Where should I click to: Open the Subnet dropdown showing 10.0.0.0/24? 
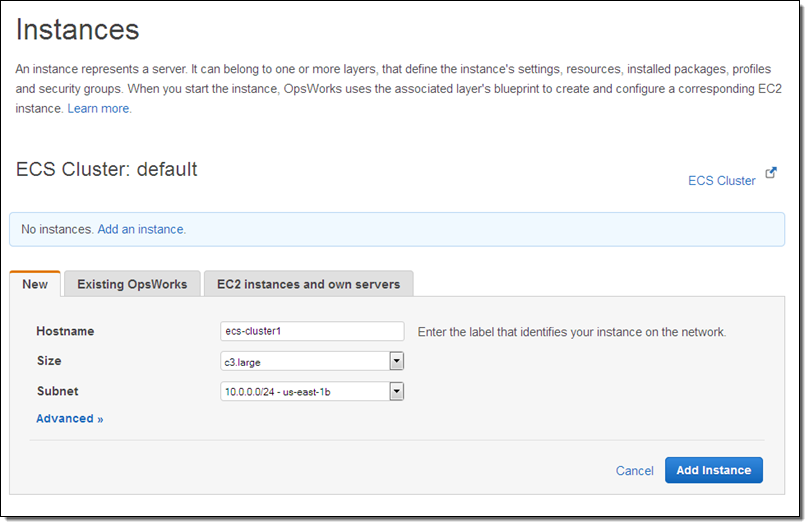tap(305, 391)
